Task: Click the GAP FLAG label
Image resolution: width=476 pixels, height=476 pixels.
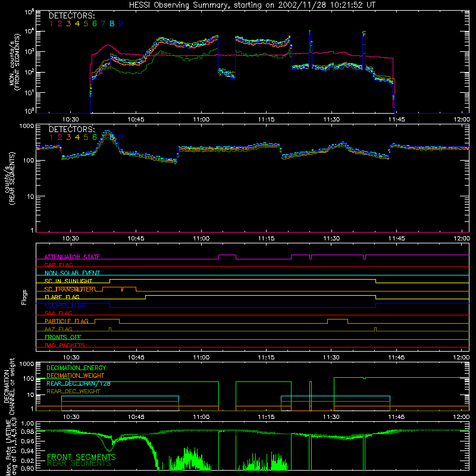Action: (x=58, y=265)
